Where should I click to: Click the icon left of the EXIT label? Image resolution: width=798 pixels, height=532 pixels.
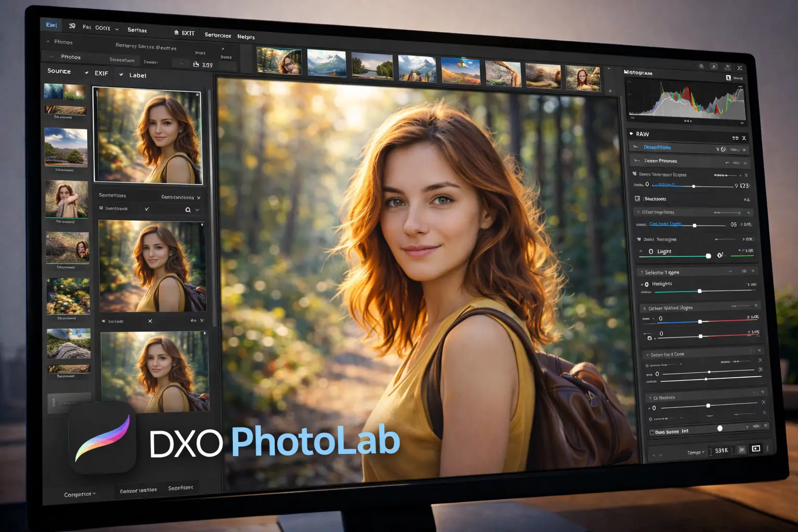(177, 32)
